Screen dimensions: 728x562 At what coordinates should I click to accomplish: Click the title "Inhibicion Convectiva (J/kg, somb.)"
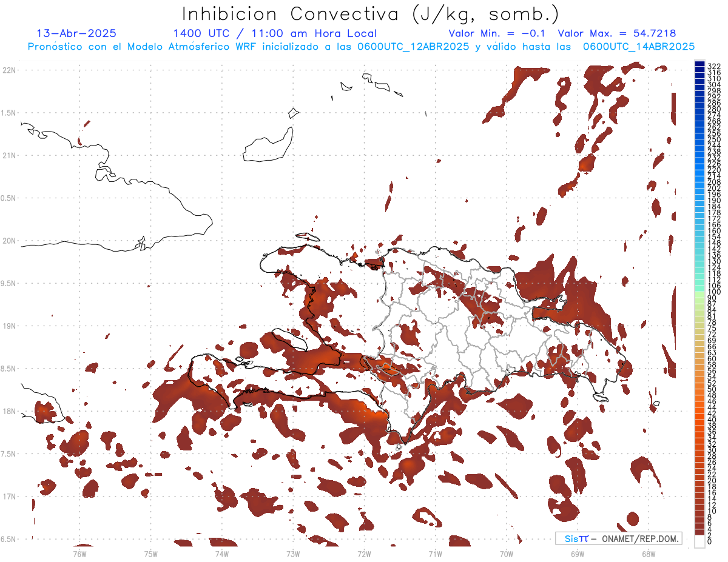[x=371, y=15]
